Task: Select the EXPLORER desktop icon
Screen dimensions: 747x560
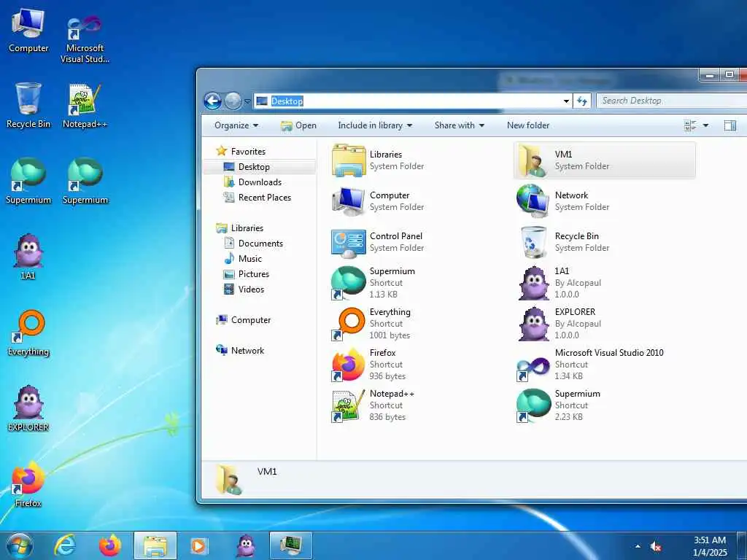Action: 28,408
